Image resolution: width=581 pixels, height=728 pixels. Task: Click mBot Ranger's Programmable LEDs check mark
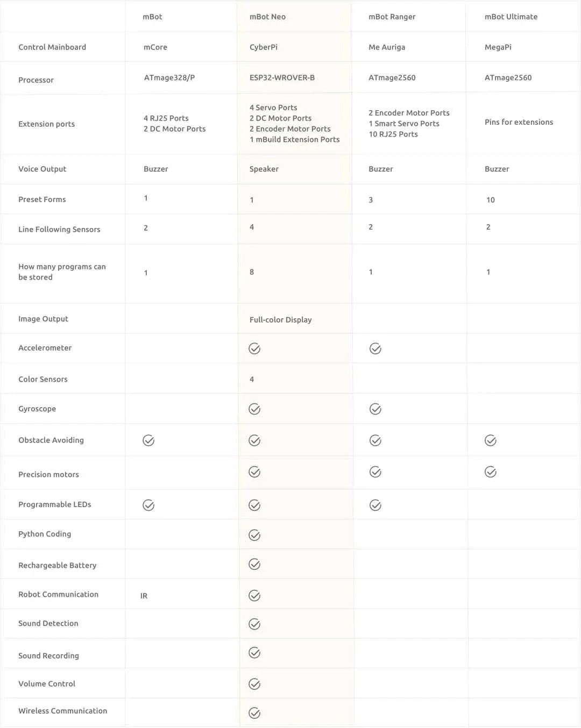click(375, 505)
